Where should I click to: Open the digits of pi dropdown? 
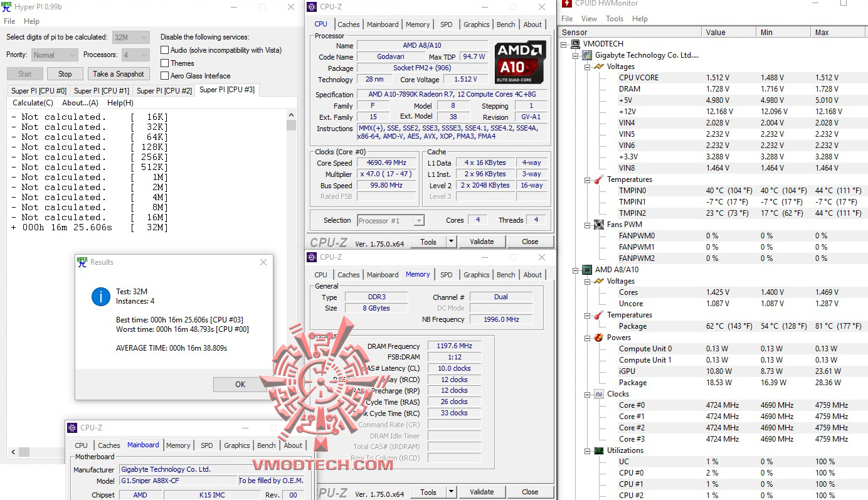131,38
